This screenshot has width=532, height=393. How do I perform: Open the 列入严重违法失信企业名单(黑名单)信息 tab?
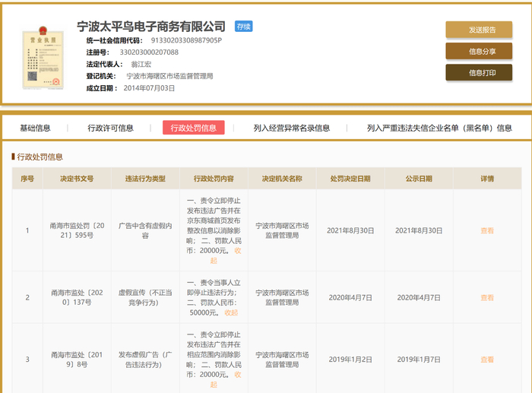[x=439, y=128]
